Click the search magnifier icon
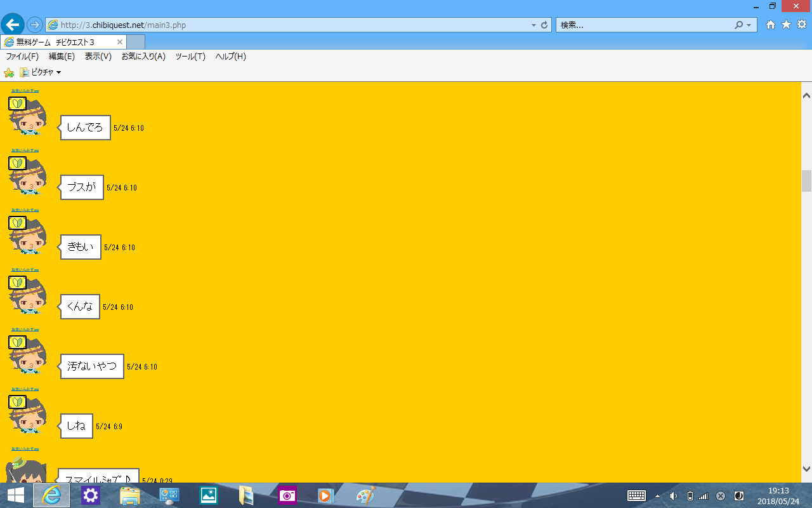The image size is (812, 508). pos(738,25)
